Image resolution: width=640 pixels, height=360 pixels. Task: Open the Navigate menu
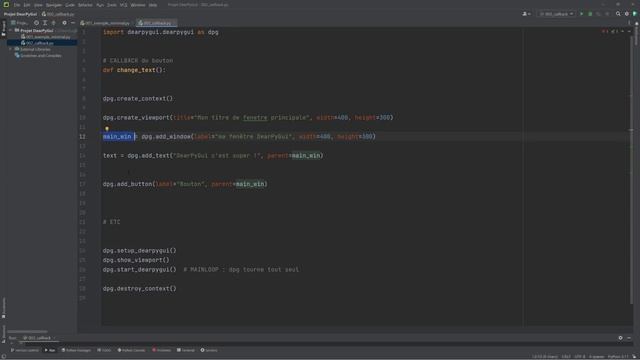(54, 5)
